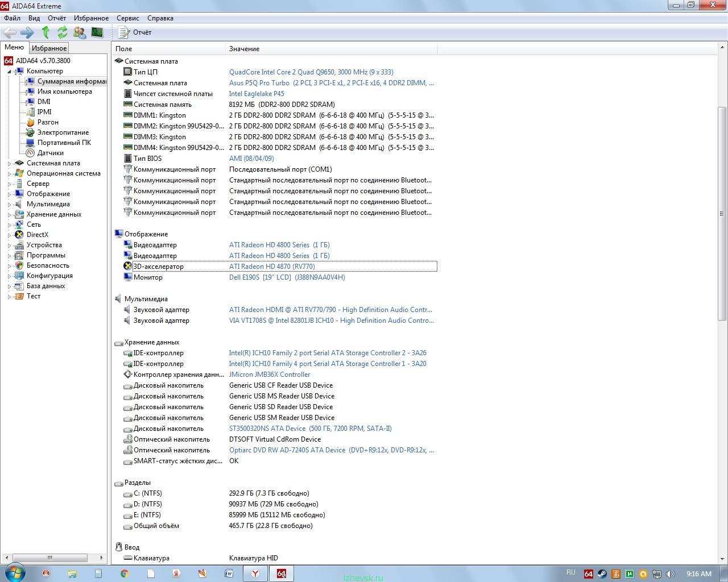Screen dimensions: 728x582
Task: Select the IPMI tree item
Action: coord(44,112)
